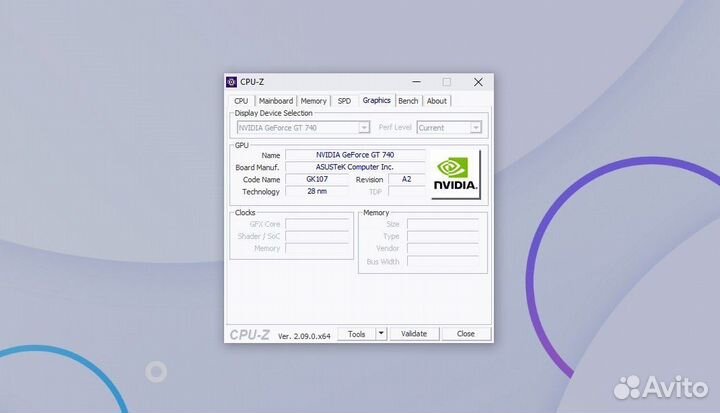720x413 pixels.
Task: Go to the Memory tab
Action: 313,101
